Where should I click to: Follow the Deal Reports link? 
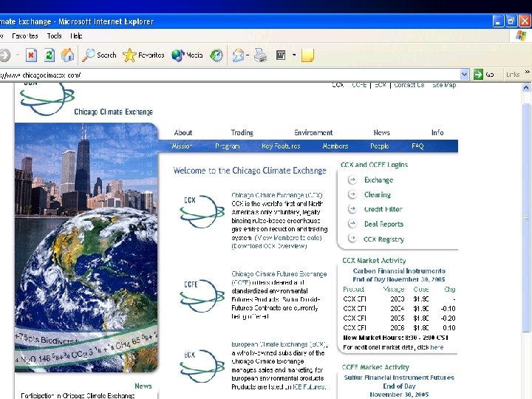[383, 224]
